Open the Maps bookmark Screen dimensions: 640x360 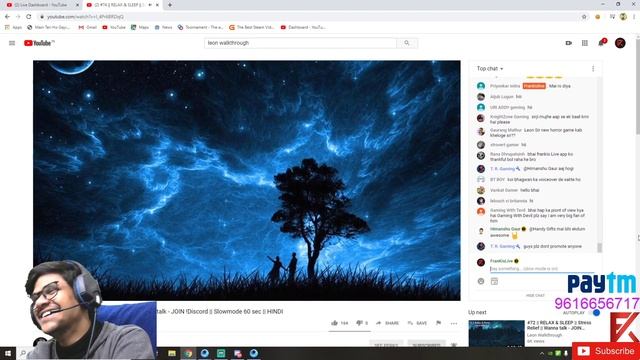coord(140,27)
